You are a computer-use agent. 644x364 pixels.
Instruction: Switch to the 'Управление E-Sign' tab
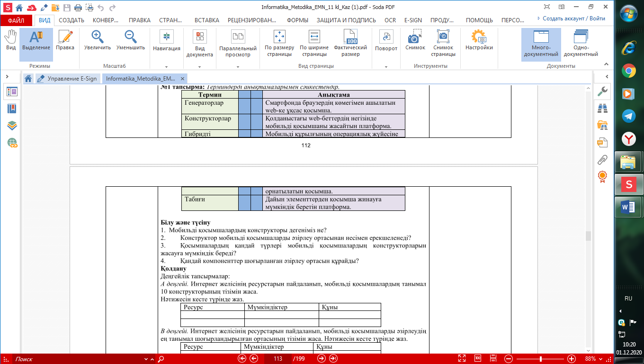[x=68, y=79]
